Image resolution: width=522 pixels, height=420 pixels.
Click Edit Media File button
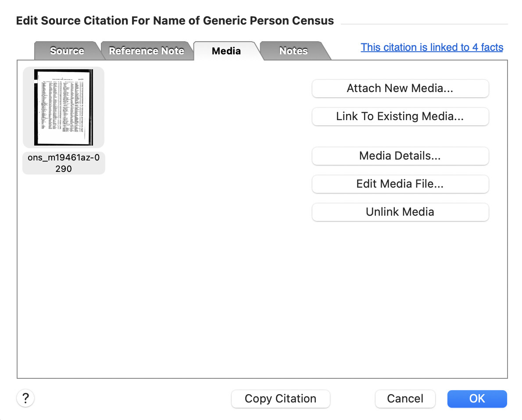tap(400, 184)
